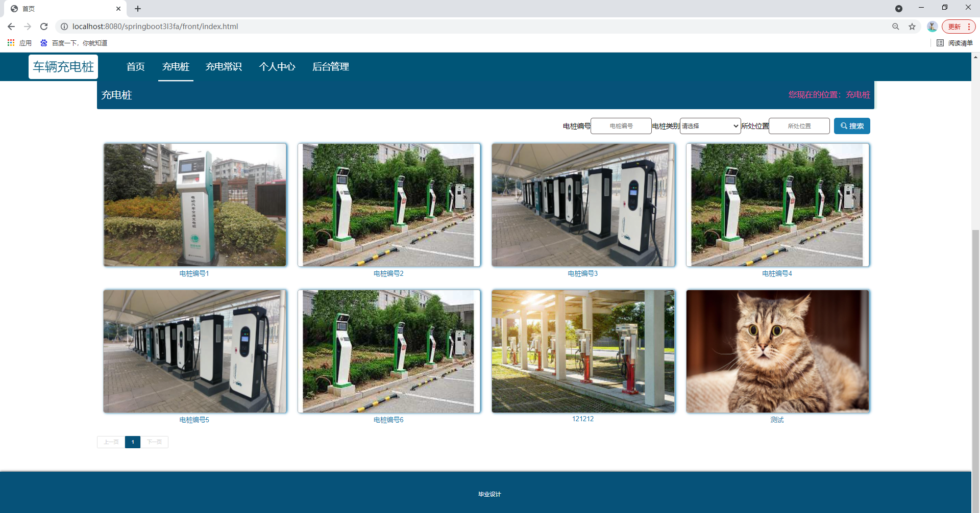
Task: Open the cat thumbnail labeled 测试
Action: pos(777,351)
